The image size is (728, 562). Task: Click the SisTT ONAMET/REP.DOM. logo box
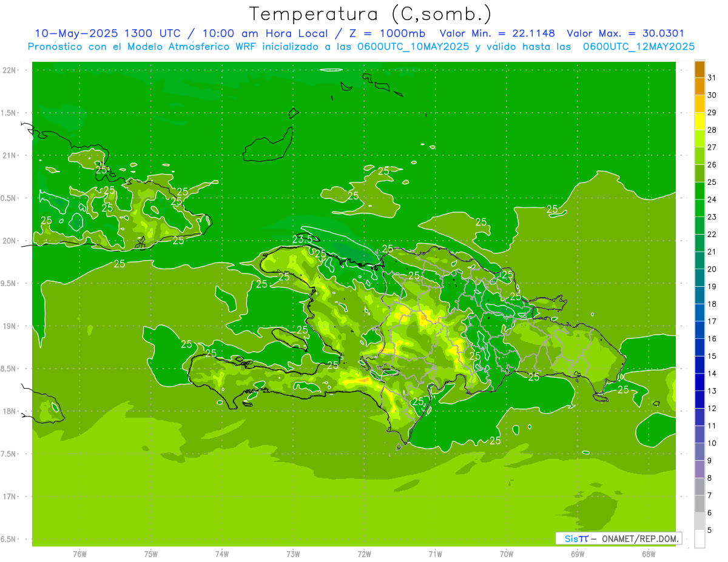tap(619, 538)
